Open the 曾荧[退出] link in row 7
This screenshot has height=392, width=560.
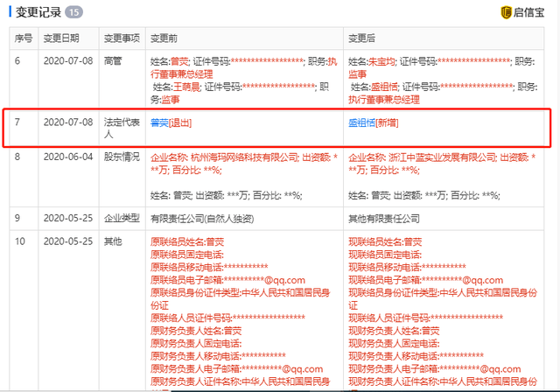(x=173, y=124)
